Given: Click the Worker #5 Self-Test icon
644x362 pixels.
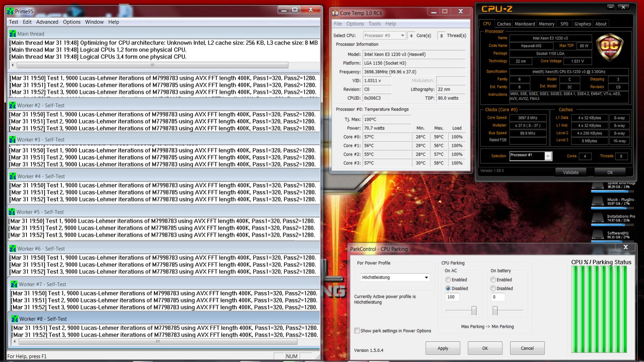Looking at the screenshot, I should pos(12,212).
